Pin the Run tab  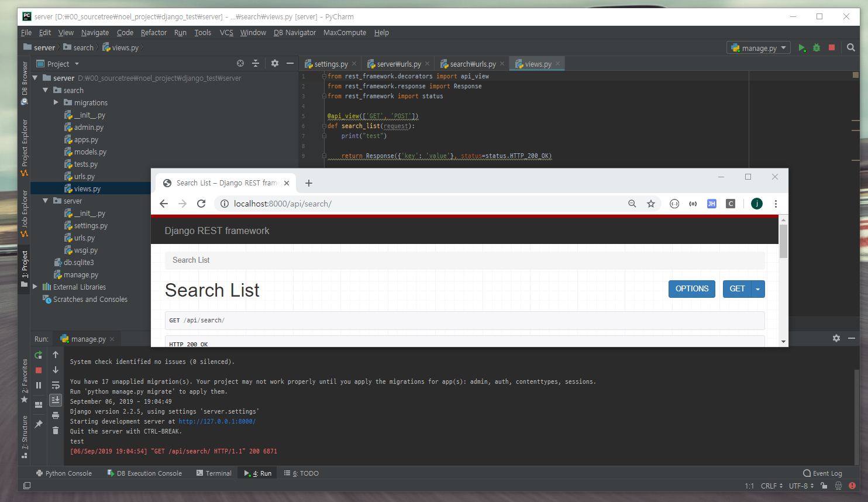pos(39,424)
